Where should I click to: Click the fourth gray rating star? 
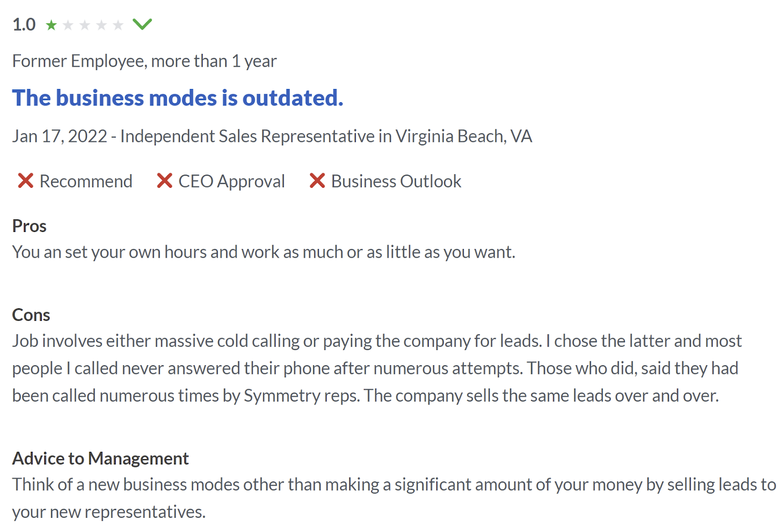(101, 25)
